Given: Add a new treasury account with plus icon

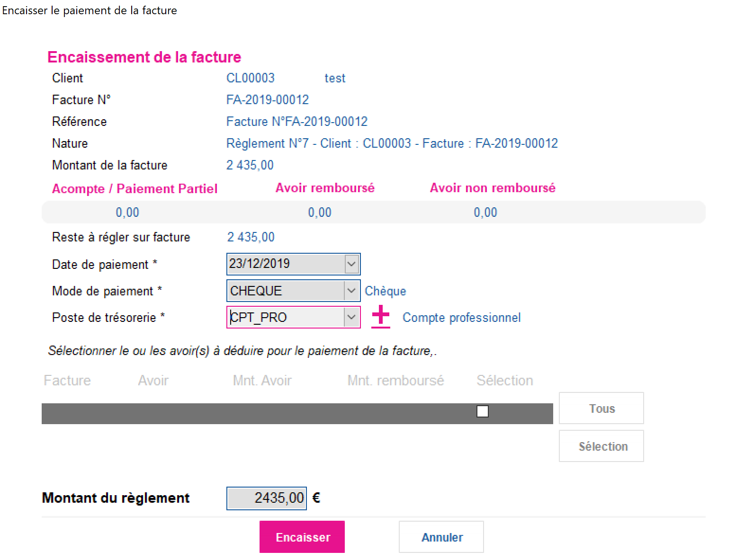Looking at the screenshot, I should pos(381,317).
